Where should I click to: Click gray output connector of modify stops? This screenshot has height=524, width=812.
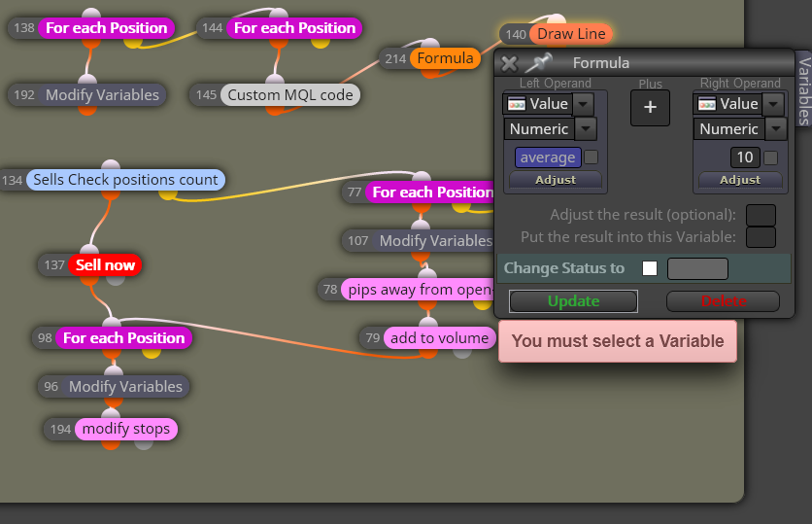pos(144,443)
